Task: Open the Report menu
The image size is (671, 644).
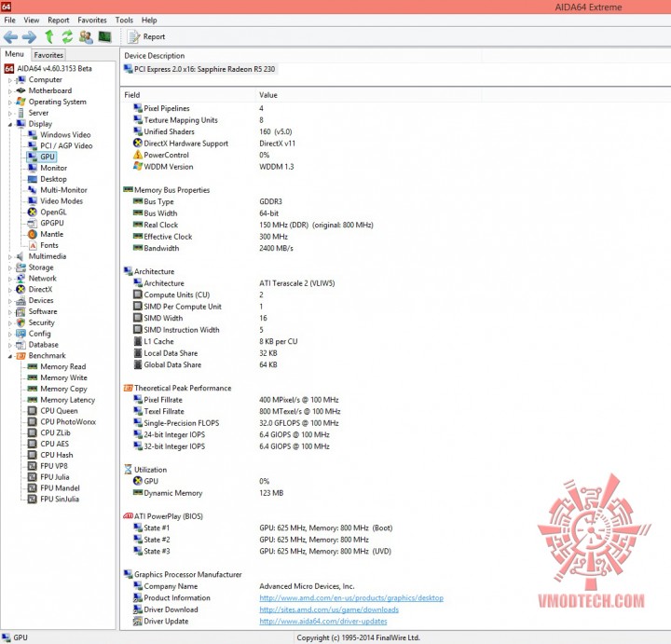Action: coord(58,21)
